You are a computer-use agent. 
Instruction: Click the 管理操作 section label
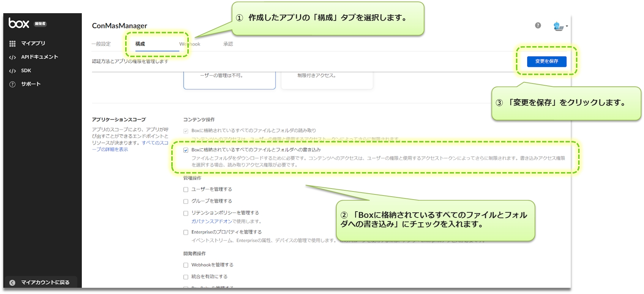[192, 178]
